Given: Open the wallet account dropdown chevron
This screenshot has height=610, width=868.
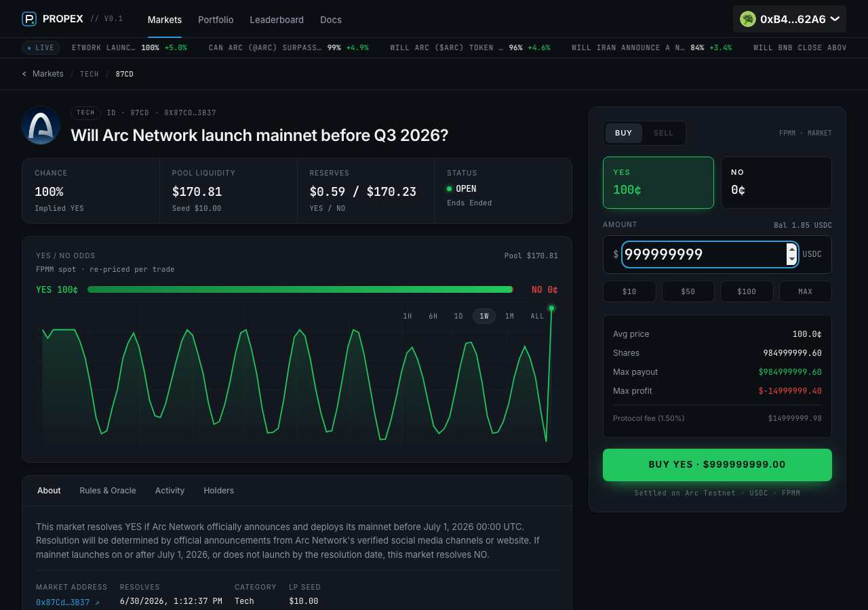Looking at the screenshot, I should click(x=835, y=19).
